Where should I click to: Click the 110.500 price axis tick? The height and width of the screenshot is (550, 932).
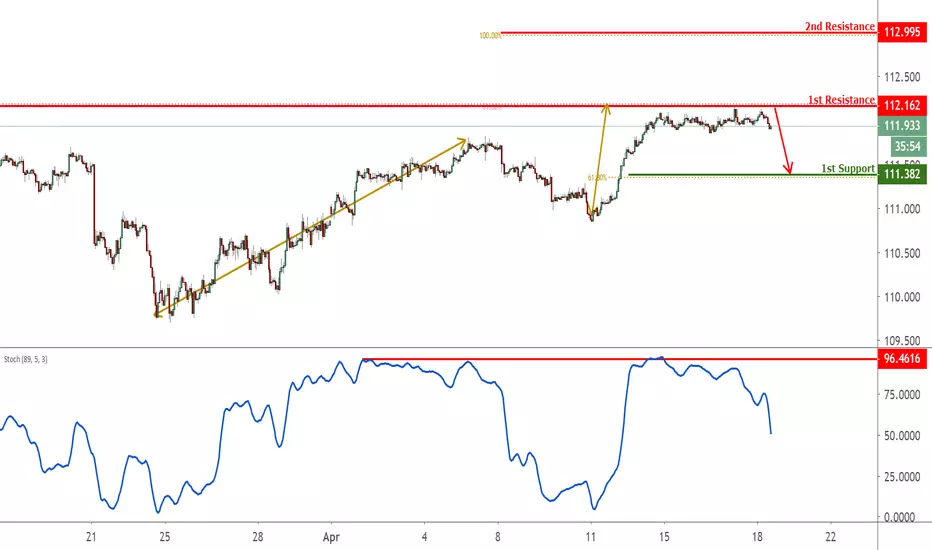[x=902, y=253]
